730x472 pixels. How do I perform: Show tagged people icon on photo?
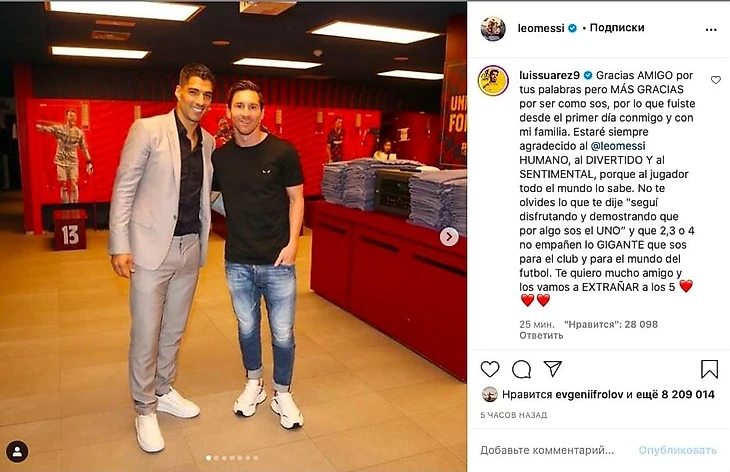(17, 452)
